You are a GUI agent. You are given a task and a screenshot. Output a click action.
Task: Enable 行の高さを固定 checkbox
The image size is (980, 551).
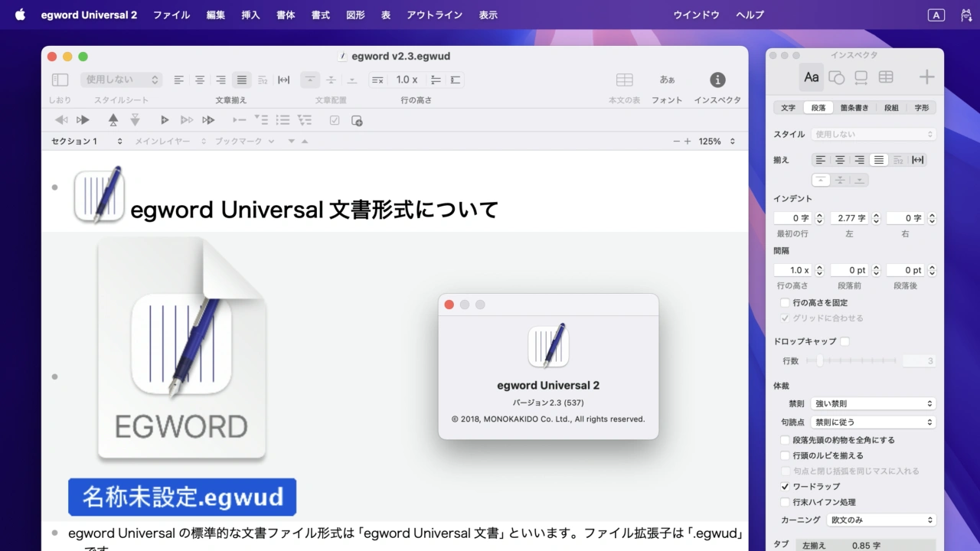point(785,303)
